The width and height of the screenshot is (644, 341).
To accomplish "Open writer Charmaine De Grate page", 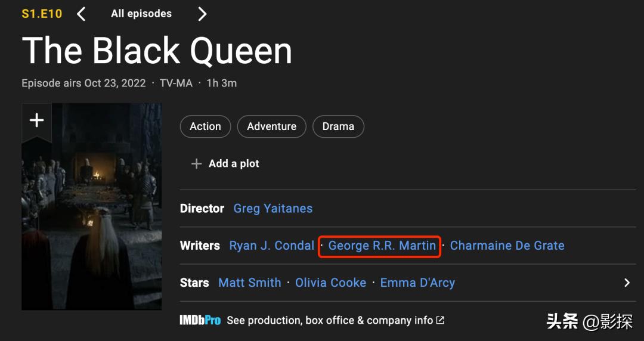I will click(507, 246).
